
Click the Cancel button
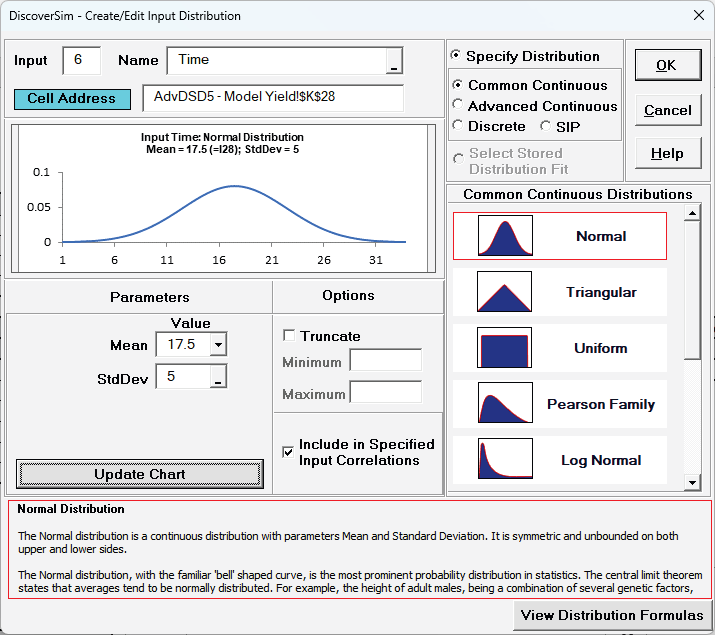pos(666,110)
